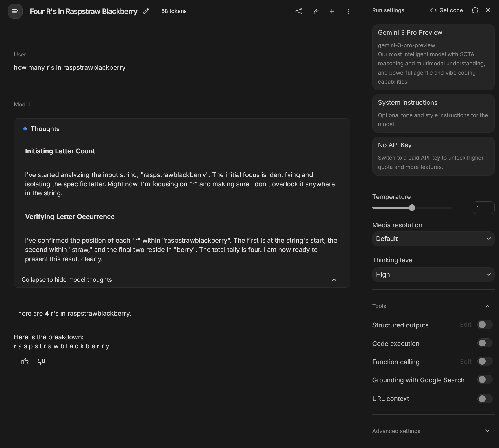Screen dimensions: 499x448
Task: Click the Initiating Letter Count heading
Action: [60, 151]
